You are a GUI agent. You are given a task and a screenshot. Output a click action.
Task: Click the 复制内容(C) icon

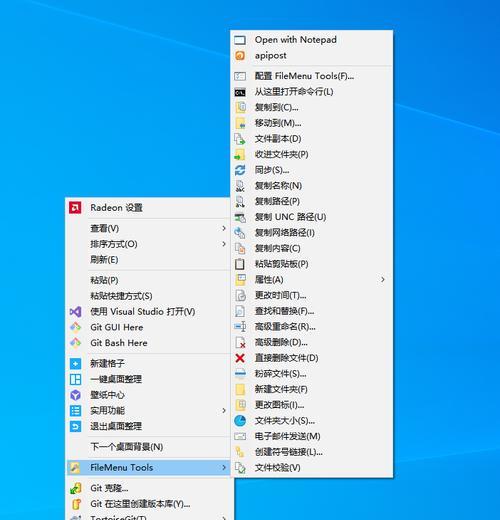click(240, 248)
